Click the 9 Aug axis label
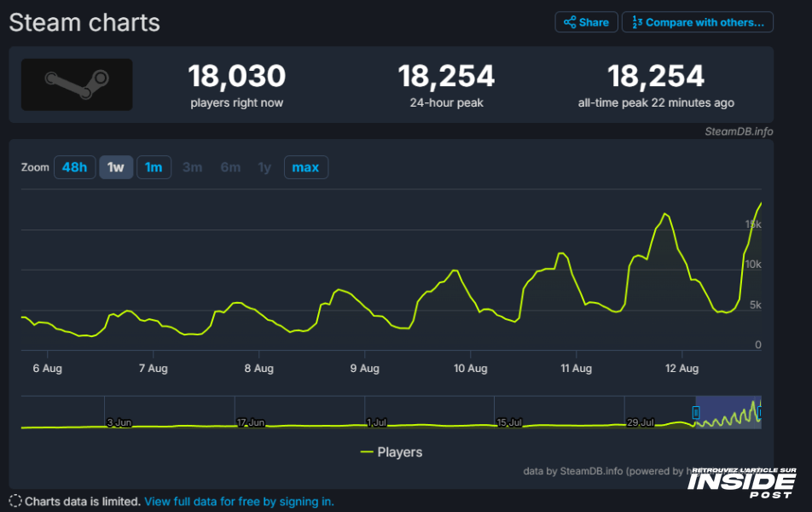This screenshot has width=812, height=512. point(364,369)
